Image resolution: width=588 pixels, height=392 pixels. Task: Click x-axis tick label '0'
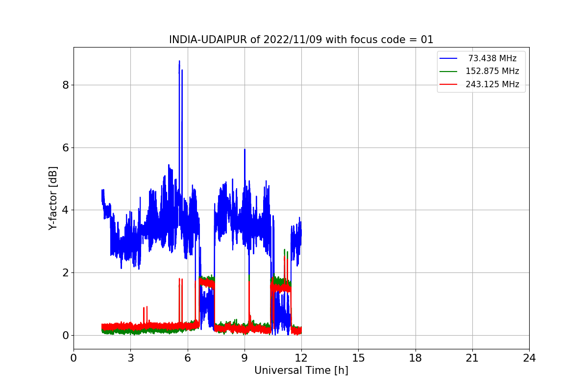coord(73,358)
